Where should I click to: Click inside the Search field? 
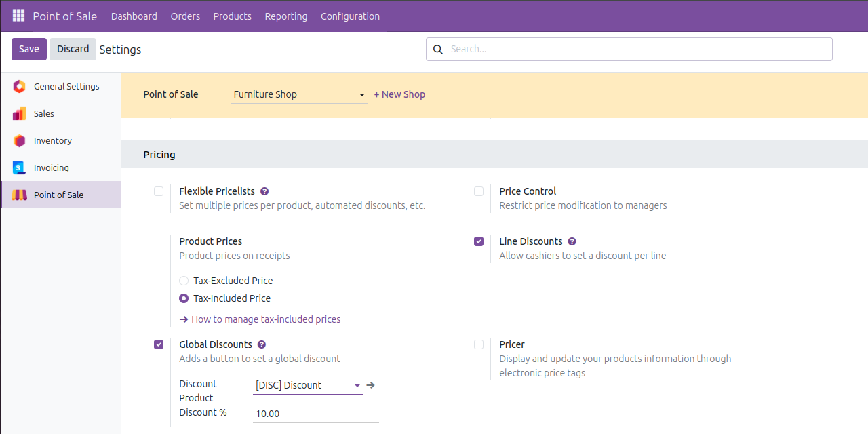coord(629,49)
